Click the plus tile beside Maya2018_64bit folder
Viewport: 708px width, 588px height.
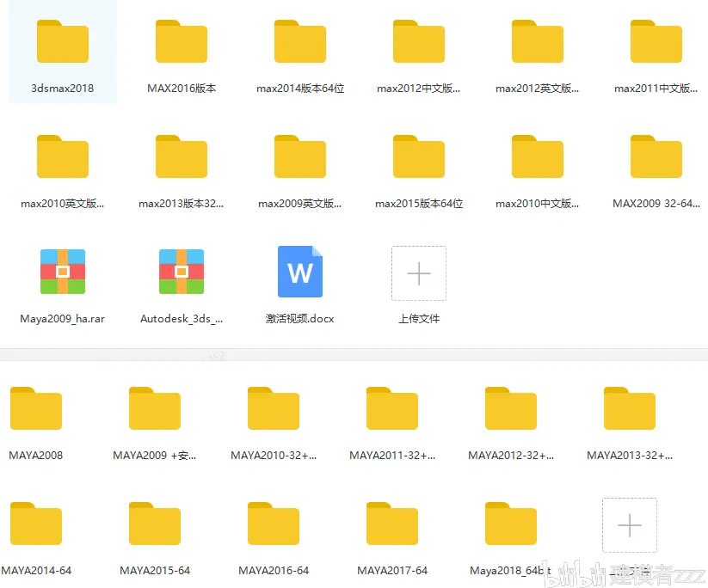(630, 525)
